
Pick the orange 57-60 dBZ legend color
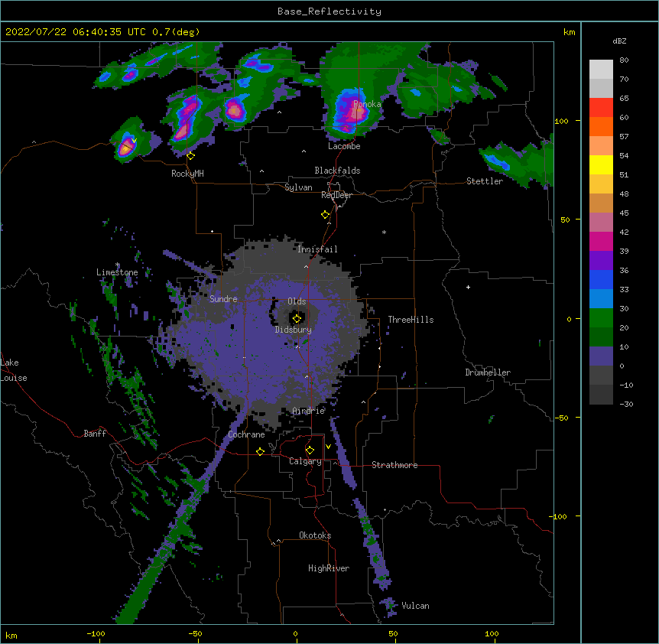[x=601, y=127]
